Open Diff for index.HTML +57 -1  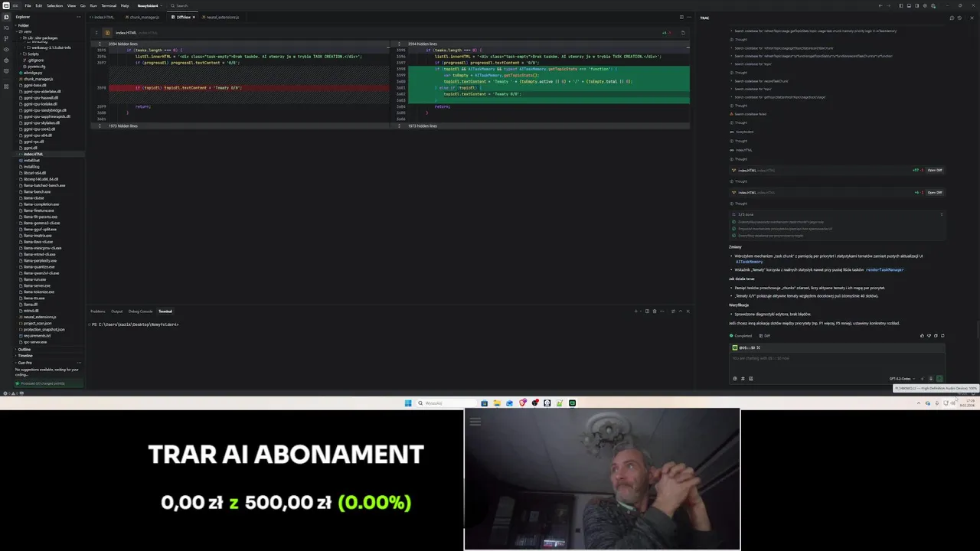[935, 170]
